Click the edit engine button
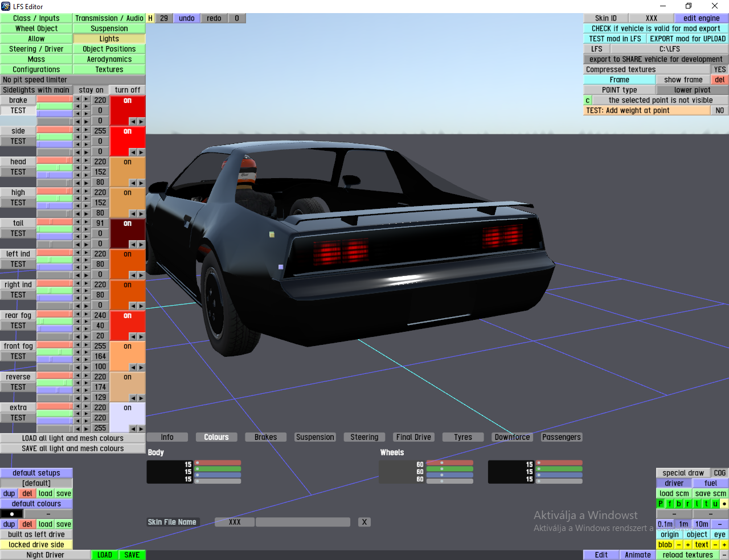729x560 pixels. point(702,18)
